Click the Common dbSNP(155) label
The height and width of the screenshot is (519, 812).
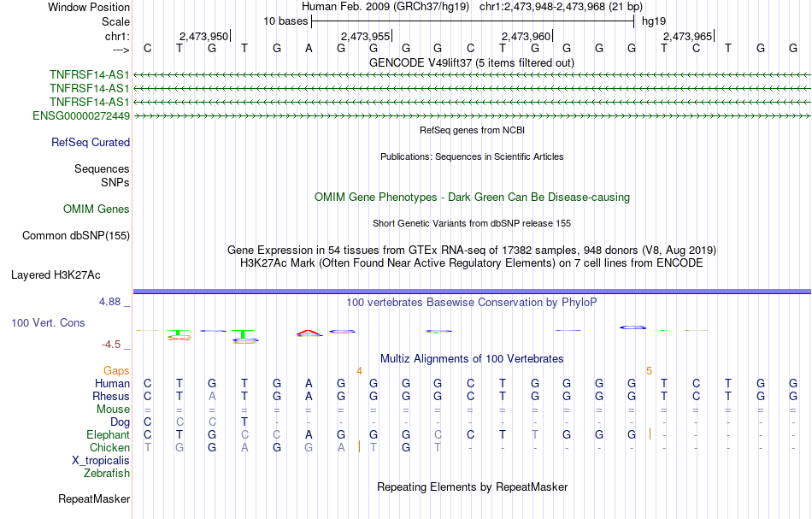(x=76, y=236)
